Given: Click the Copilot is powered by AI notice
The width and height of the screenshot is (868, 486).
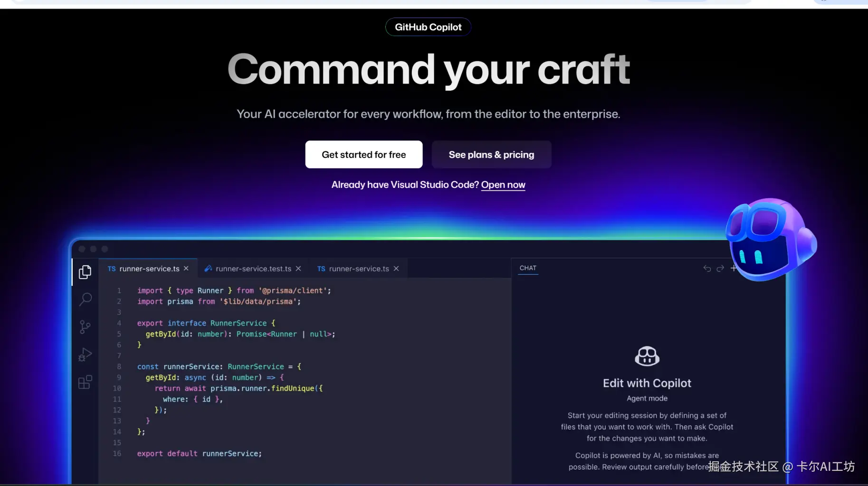Looking at the screenshot, I should (647, 461).
